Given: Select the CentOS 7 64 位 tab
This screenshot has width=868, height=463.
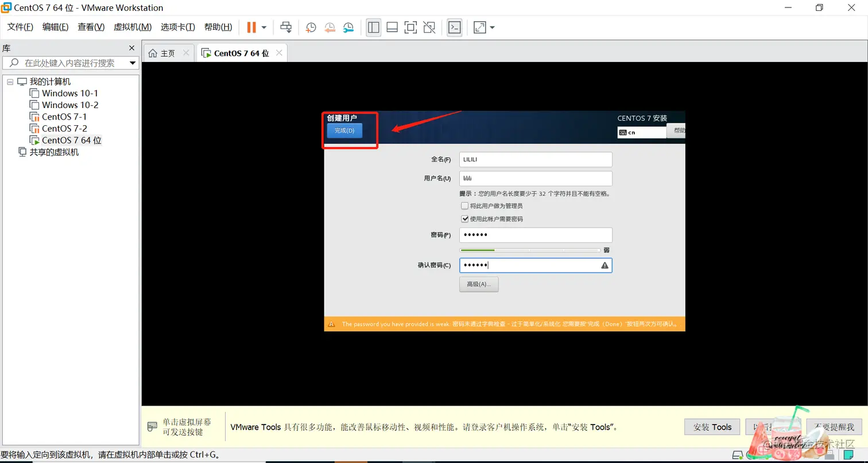Looking at the screenshot, I should [241, 53].
